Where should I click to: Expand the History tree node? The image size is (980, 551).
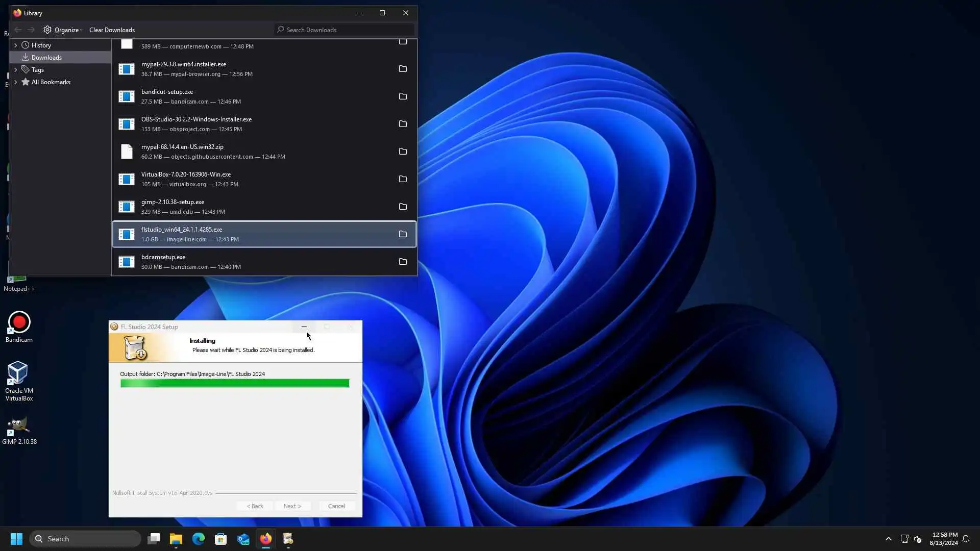pyautogui.click(x=15, y=45)
